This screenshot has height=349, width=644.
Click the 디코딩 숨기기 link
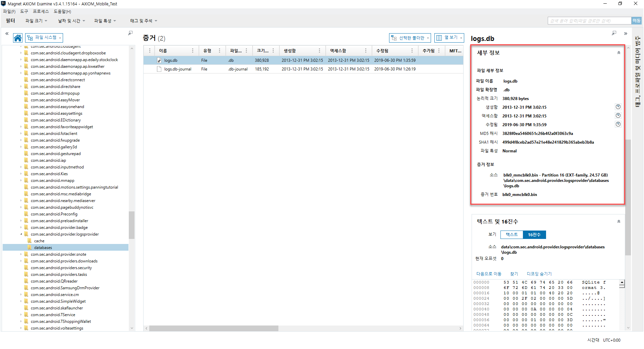pos(539,274)
